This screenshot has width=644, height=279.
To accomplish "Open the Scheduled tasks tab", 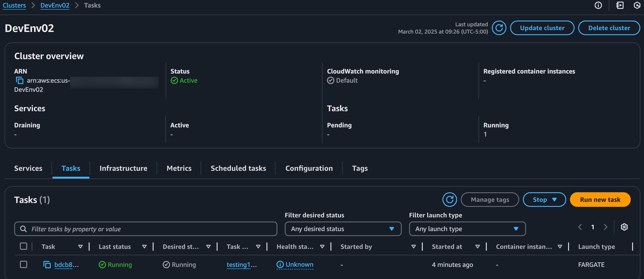I will pyautogui.click(x=238, y=168).
